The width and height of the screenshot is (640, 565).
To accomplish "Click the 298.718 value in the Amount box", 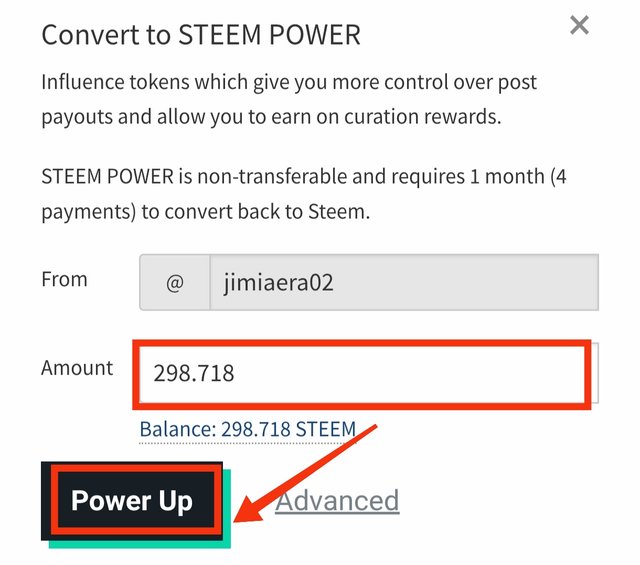I will [194, 374].
